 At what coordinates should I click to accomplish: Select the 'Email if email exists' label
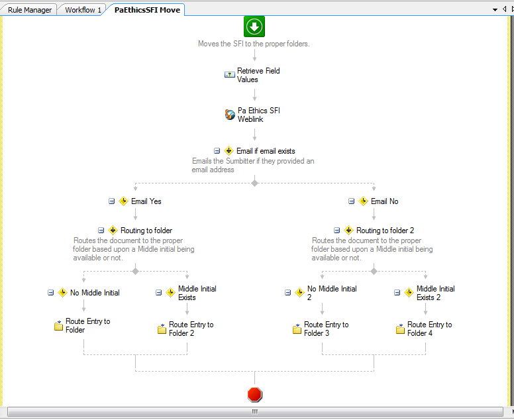tap(266, 151)
